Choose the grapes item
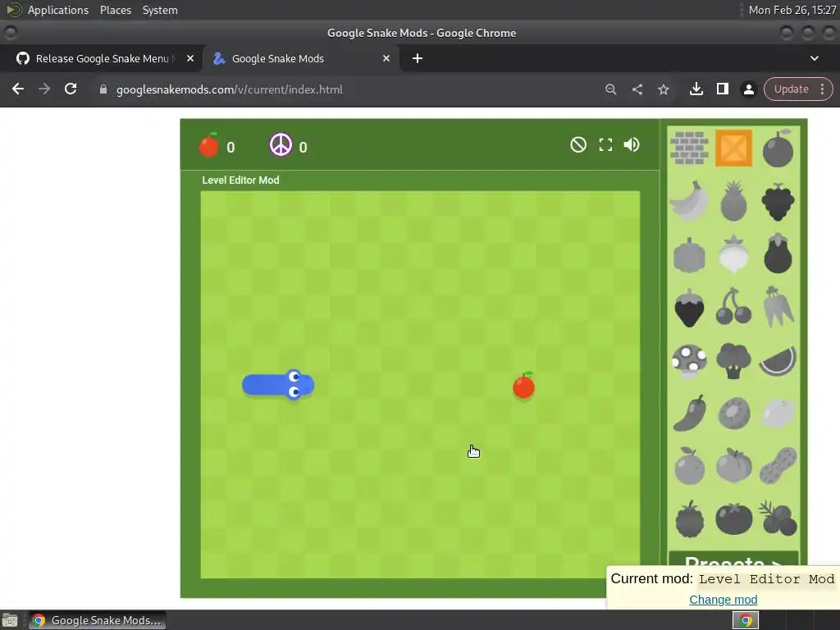This screenshot has height=630, width=840. pyautogui.click(x=778, y=202)
